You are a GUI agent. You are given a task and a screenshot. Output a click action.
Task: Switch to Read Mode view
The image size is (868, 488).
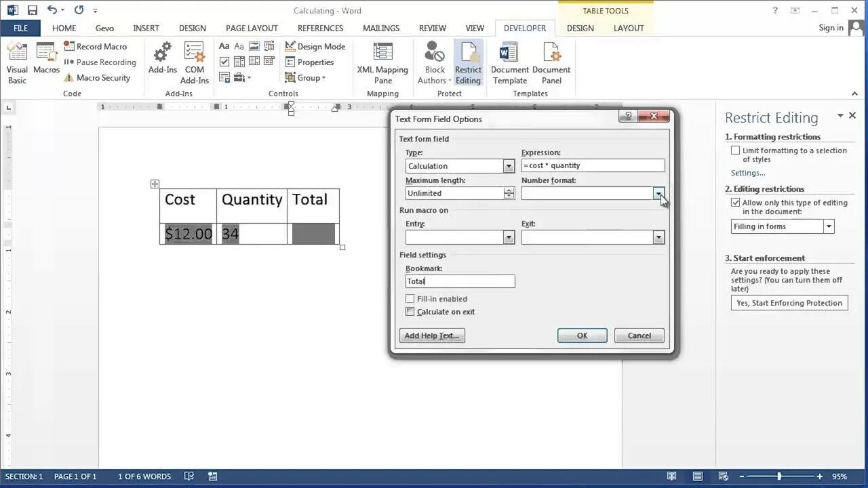coord(671,476)
